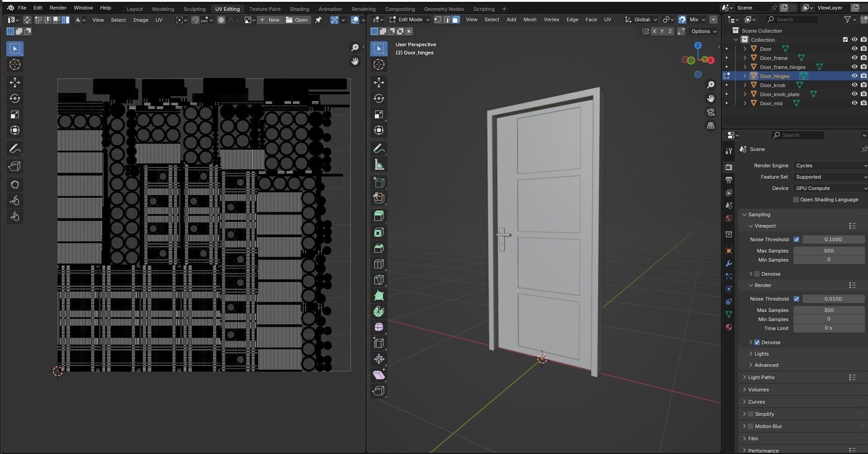Click New image button in UV editor
The image size is (868, 454).
click(270, 20)
